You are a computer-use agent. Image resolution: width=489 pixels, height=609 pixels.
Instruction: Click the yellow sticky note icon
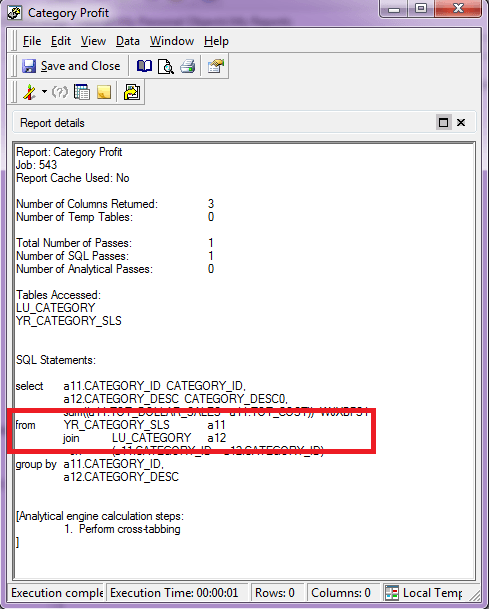[x=104, y=92]
